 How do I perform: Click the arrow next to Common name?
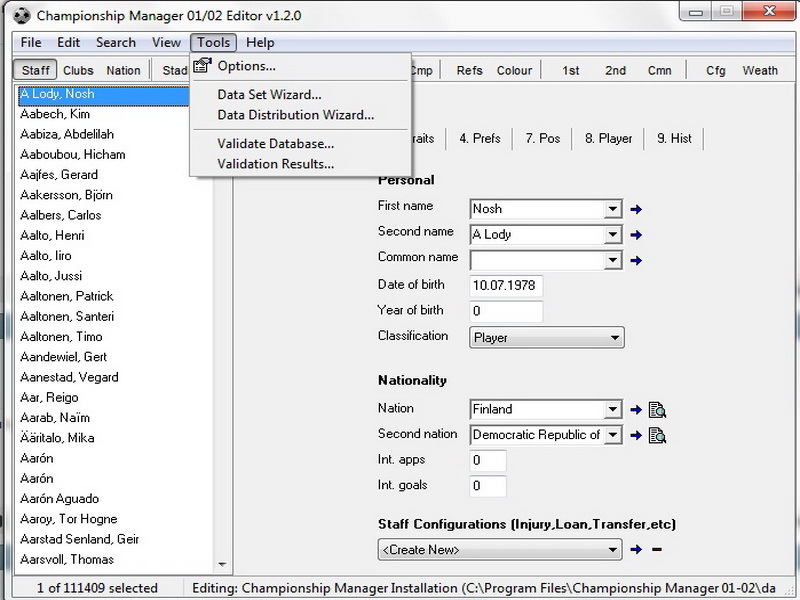(x=636, y=261)
